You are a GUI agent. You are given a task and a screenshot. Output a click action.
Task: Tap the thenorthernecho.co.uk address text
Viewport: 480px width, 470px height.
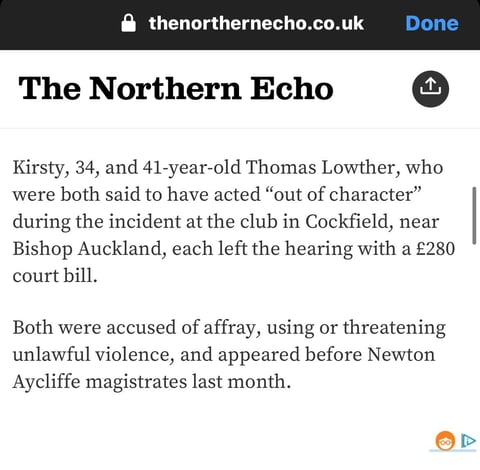[256, 23]
